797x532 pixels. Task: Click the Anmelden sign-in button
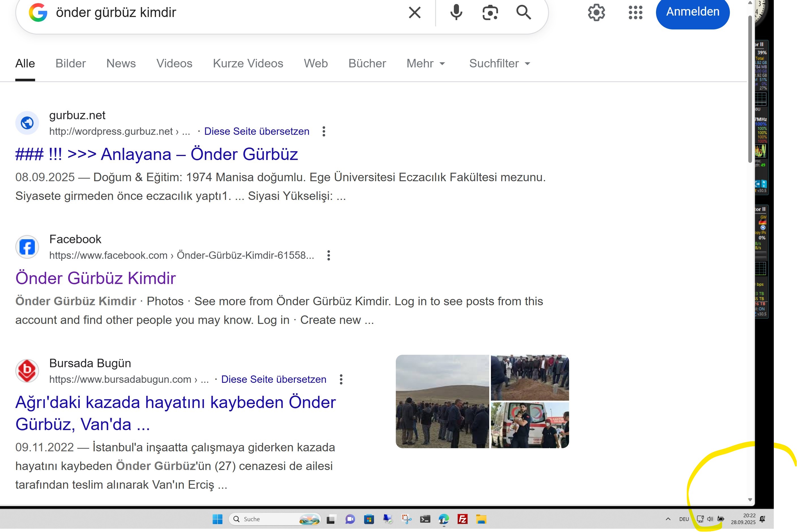[693, 12]
